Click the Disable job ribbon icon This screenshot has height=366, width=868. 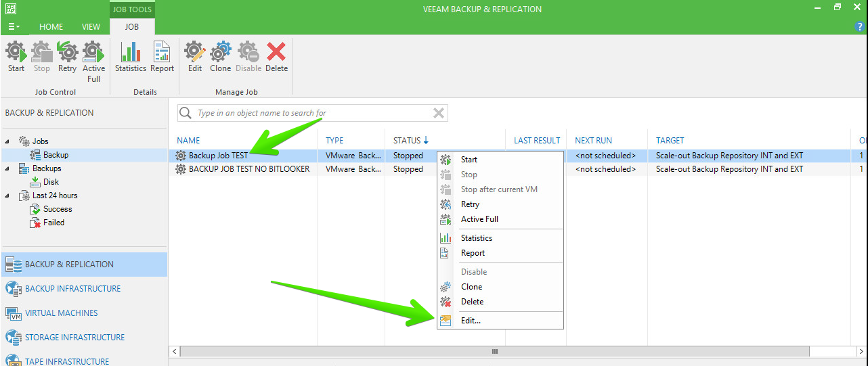[248, 56]
